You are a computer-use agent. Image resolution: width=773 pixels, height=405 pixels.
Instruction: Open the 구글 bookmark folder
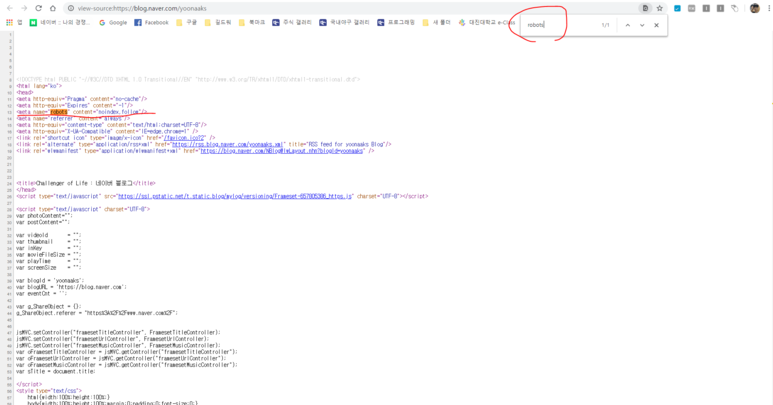(186, 22)
